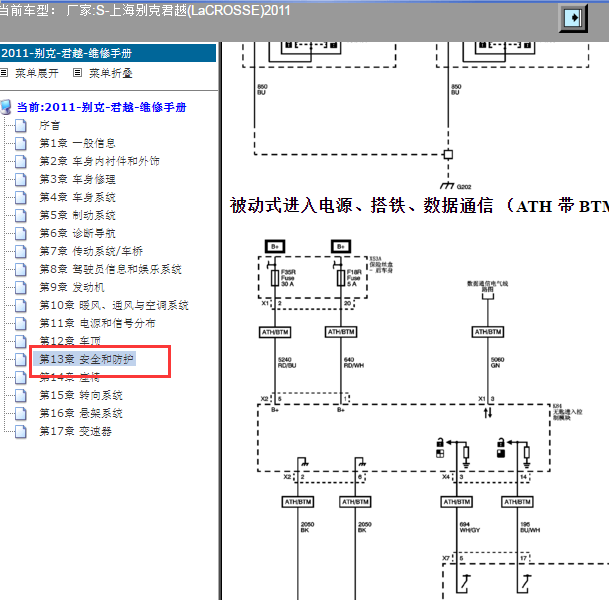
Task: Open 第11章 电源和信号分布
Action: coord(97,323)
